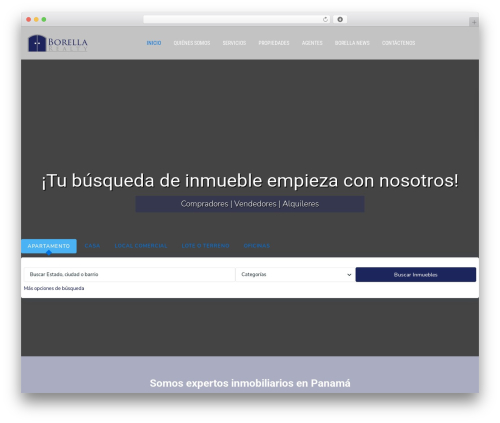500x423 pixels.
Task: Expand the Categorías dropdown
Action: pos(295,275)
